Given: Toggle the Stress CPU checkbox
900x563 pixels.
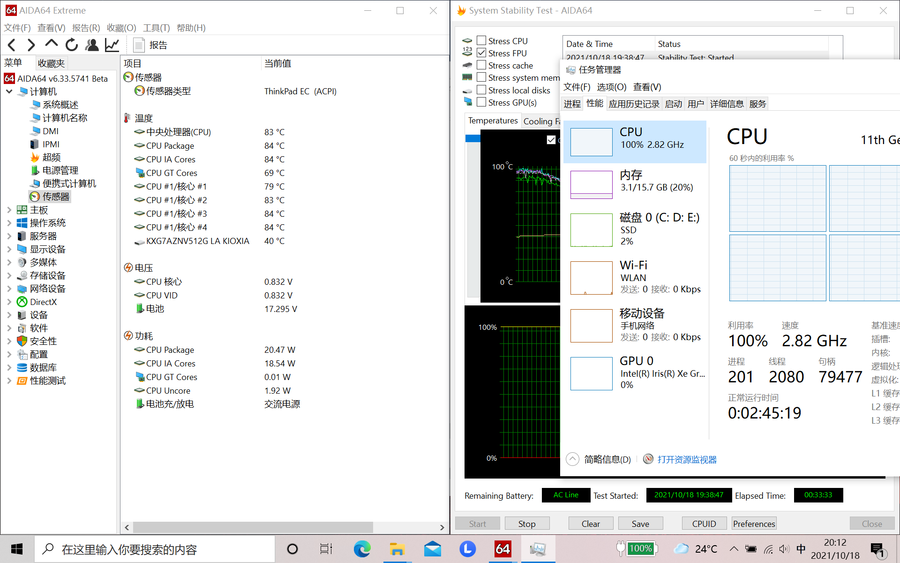Looking at the screenshot, I should tap(481, 40).
